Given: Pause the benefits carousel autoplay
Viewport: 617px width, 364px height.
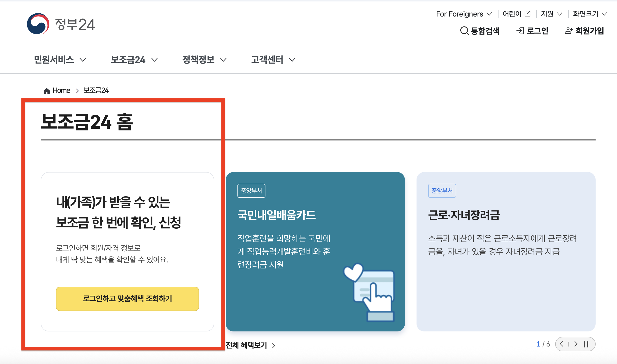Looking at the screenshot, I should click(x=586, y=344).
